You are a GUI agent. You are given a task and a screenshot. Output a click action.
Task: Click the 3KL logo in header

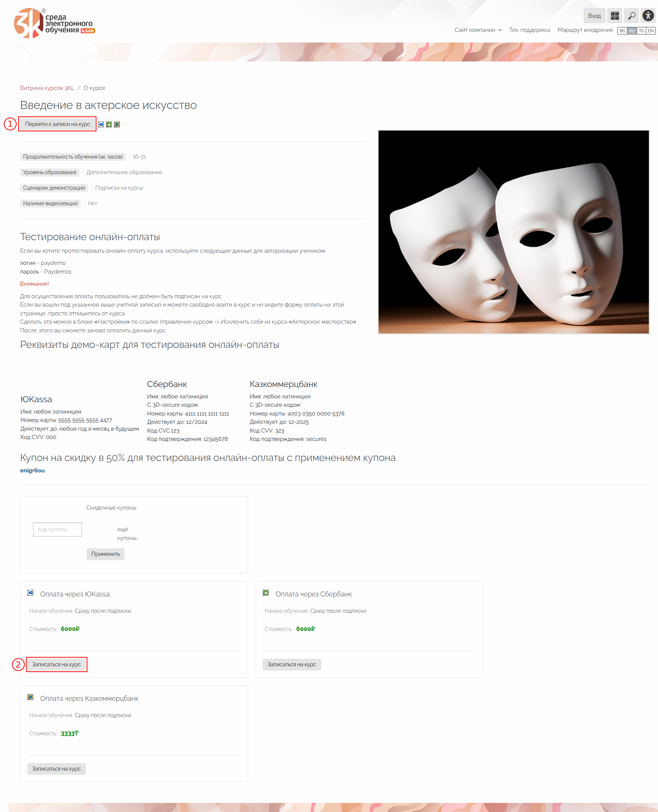point(55,23)
